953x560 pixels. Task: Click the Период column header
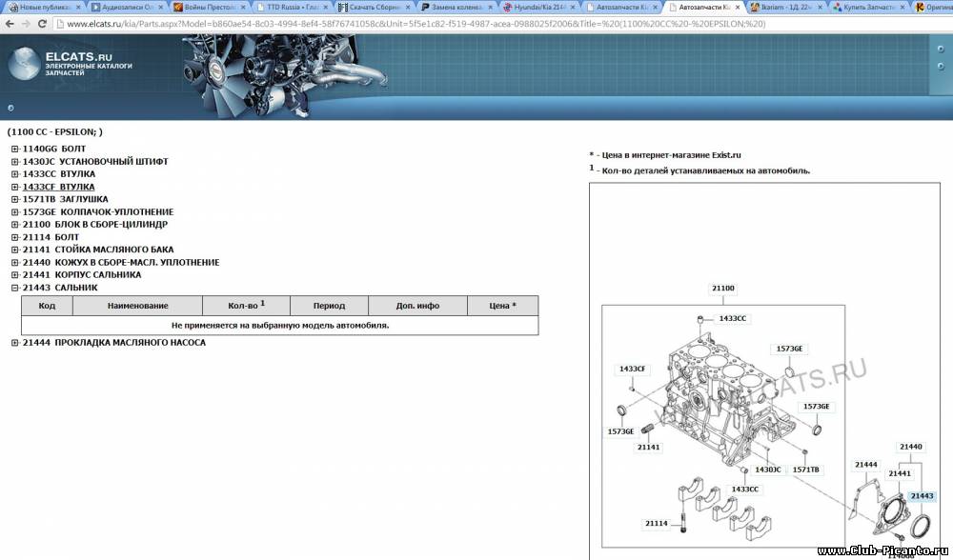[330, 306]
